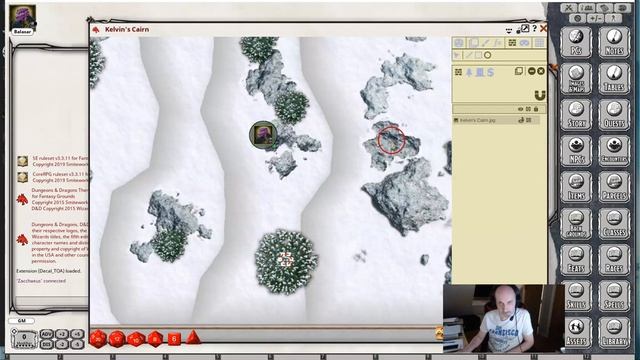This screenshot has height=360, width=640.
Task: Click the +/- modifiers icon
Action: (595, 18)
